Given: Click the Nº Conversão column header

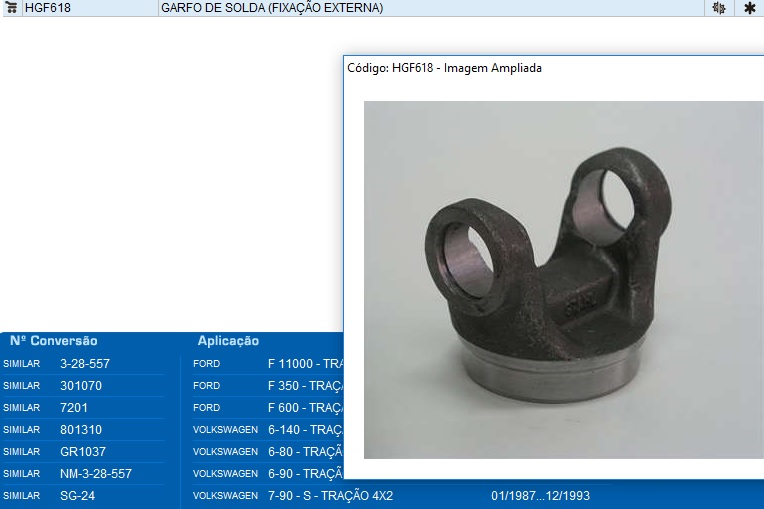Looking at the screenshot, I should pyautogui.click(x=54, y=341).
